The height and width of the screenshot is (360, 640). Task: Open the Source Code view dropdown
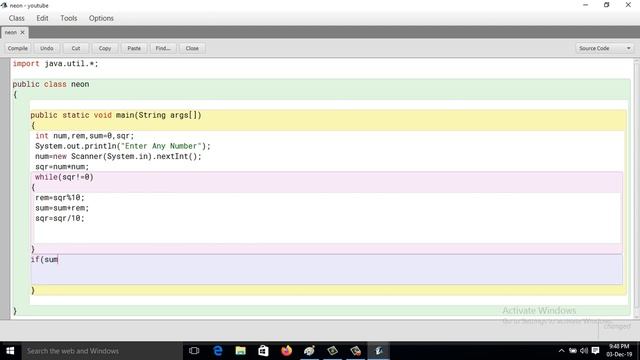(604, 48)
